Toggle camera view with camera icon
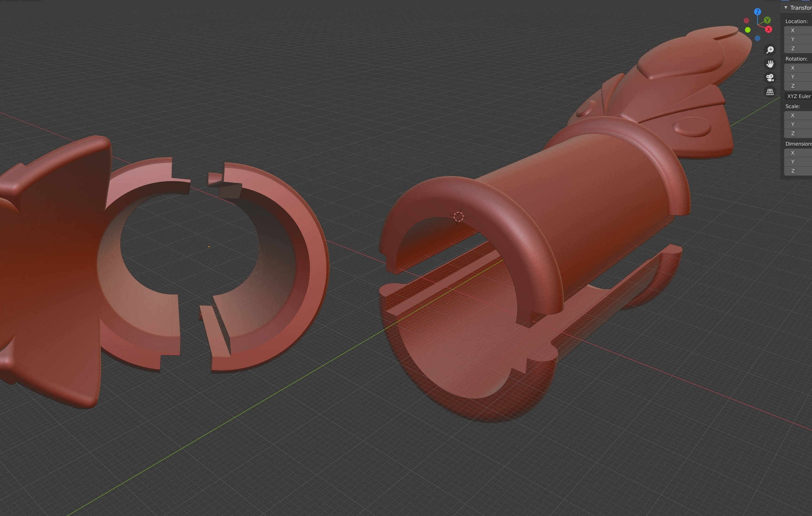Screen dimensions: 812x516 (770, 78)
